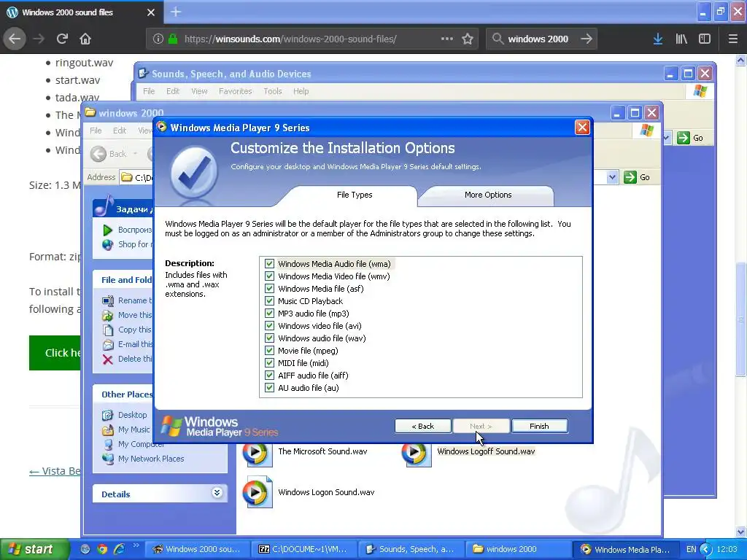Viewport: 747px width, 560px height.
Task: Click the Rename this file icon
Action: [108, 300]
